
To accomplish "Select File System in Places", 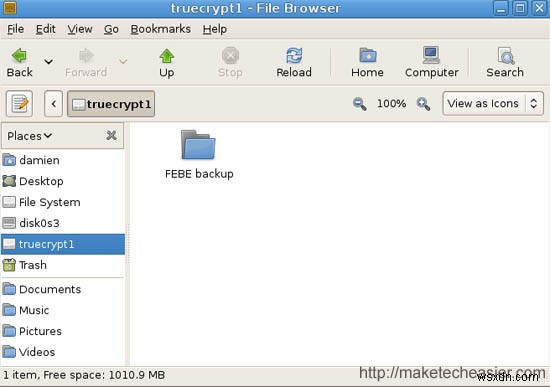I will [x=63, y=202].
